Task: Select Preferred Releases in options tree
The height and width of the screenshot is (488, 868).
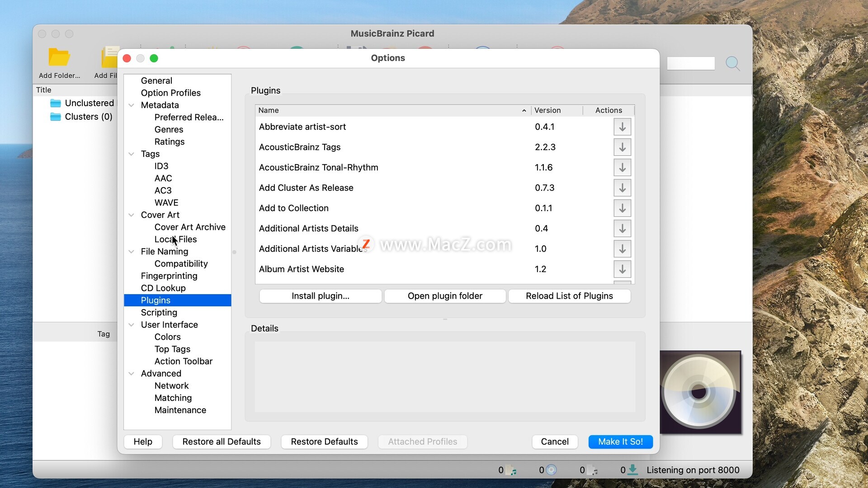Action: click(189, 117)
